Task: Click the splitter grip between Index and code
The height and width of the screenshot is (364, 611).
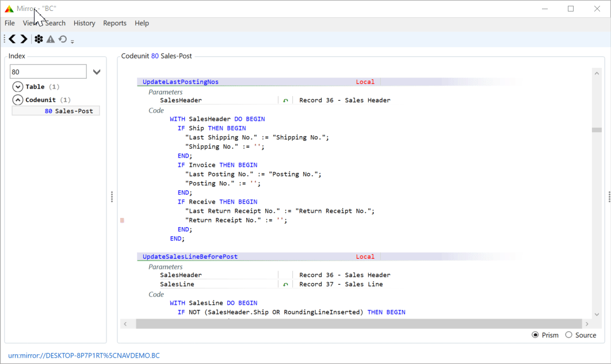Action: (x=112, y=197)
